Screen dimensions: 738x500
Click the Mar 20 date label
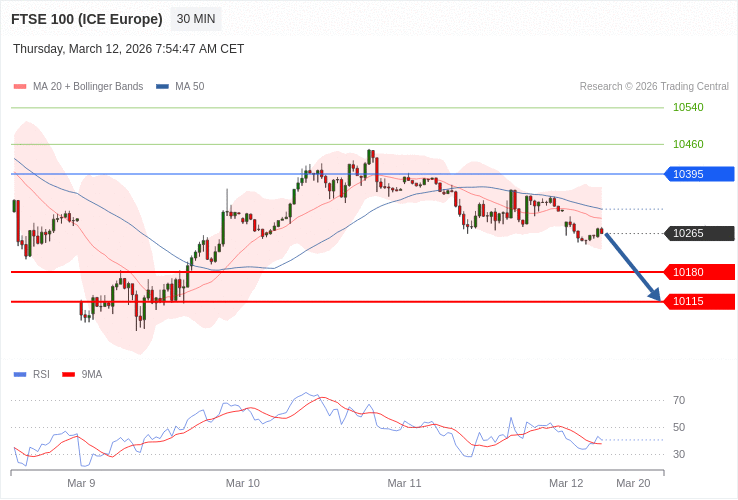pos(633,483)
